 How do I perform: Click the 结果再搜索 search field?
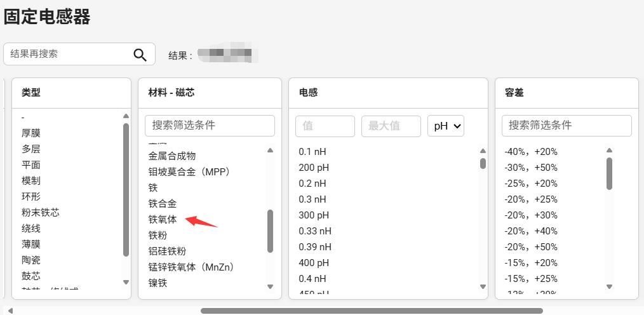[67, 55]
